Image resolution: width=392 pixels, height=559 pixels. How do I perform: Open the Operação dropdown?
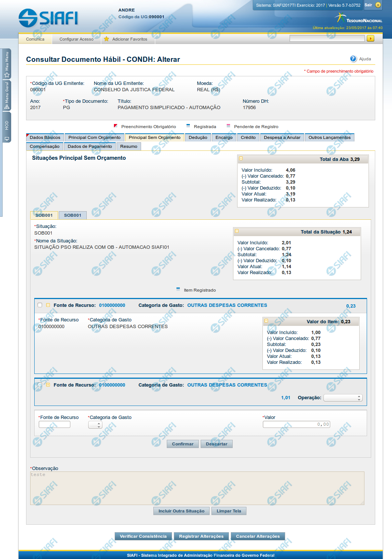[x=342, y=398]
